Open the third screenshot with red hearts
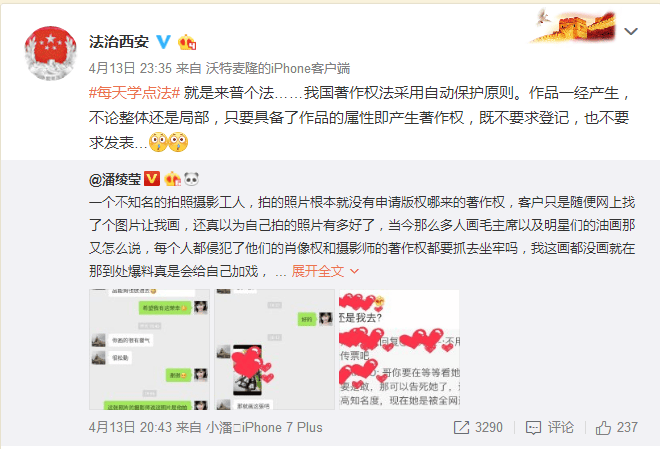660x449 pixels. click(399, 349)
